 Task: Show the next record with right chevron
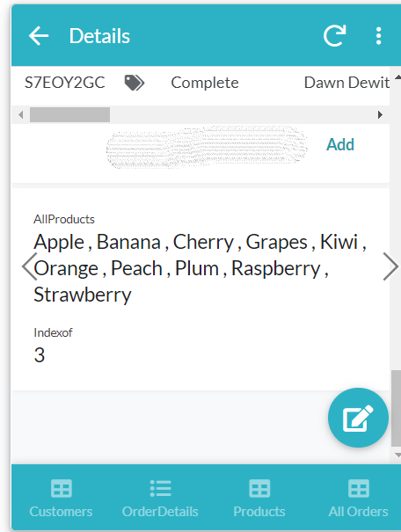[x=390, y=266]
